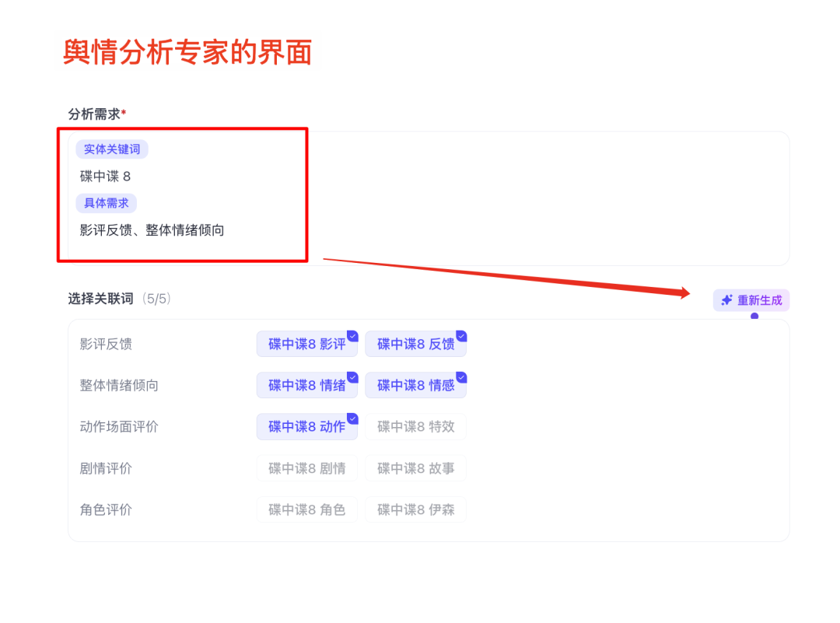
Task: Click the 重新生成 regenerate button
Action: point(751,300)
